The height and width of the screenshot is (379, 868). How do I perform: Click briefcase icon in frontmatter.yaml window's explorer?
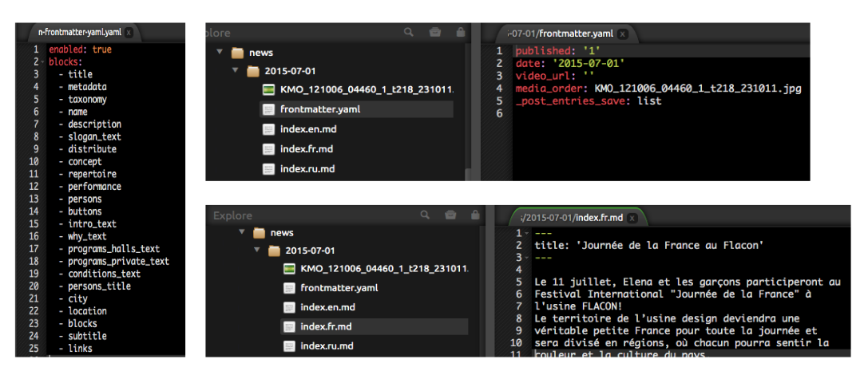click(436, 33)
